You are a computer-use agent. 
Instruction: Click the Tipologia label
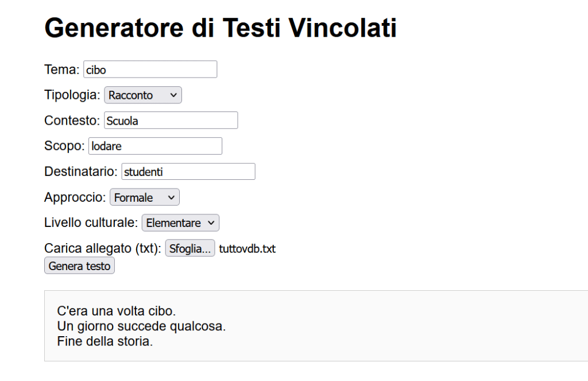(72, 95)
